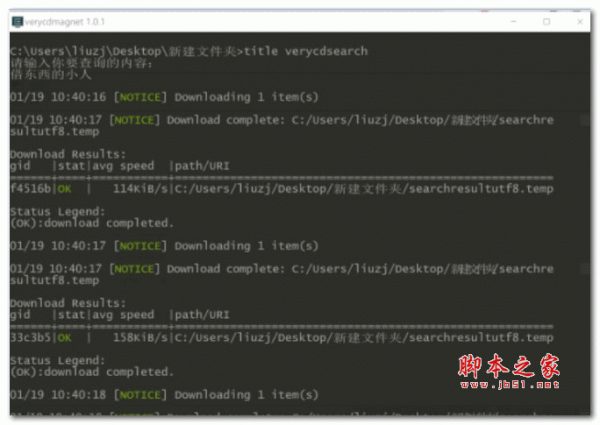Click the first 'Download Results:' heading
Image resolution: width=600 pixels, height=425 pixels.
click(68, 154)
